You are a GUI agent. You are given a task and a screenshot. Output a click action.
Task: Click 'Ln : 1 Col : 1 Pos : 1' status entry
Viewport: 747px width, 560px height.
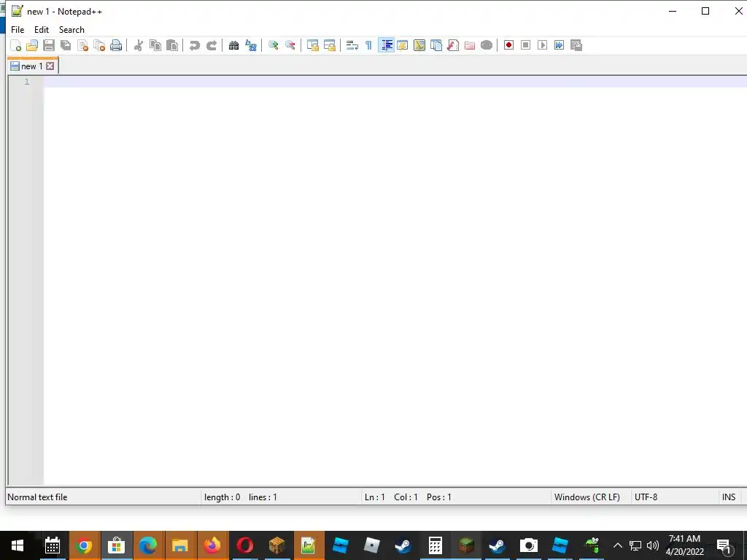tap(408, 497)
